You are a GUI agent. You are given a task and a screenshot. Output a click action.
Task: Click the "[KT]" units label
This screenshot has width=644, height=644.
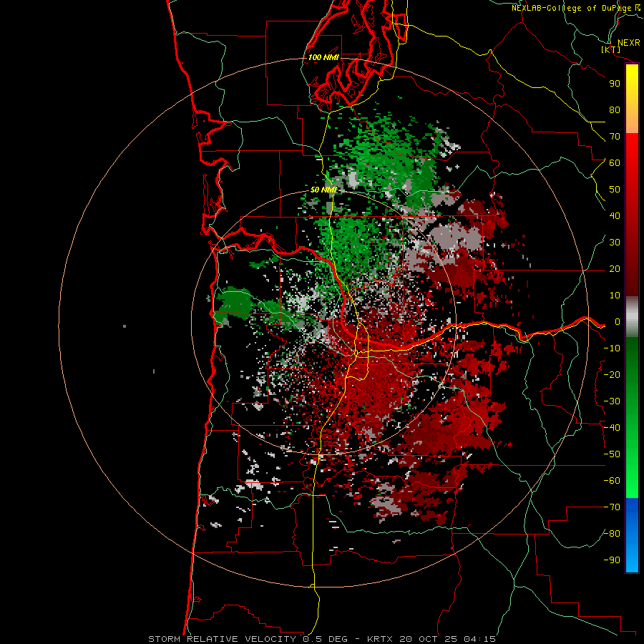click(611, 49)
